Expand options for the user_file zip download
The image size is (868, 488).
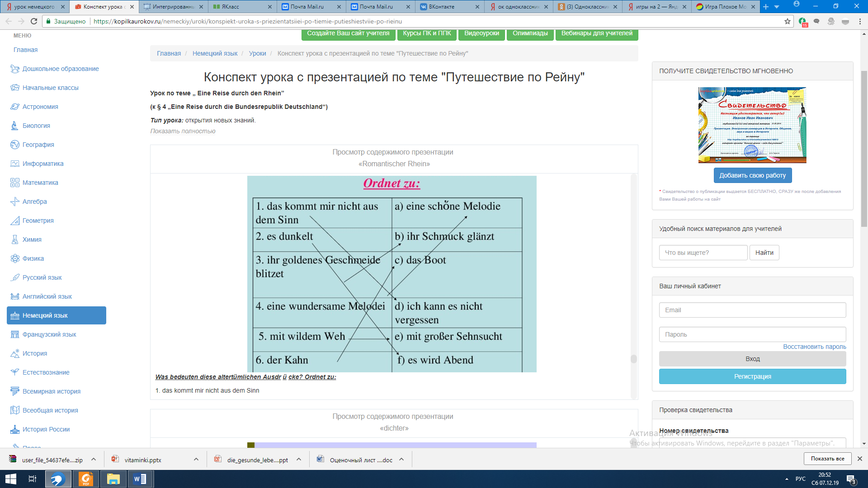(x=94, y=460)
